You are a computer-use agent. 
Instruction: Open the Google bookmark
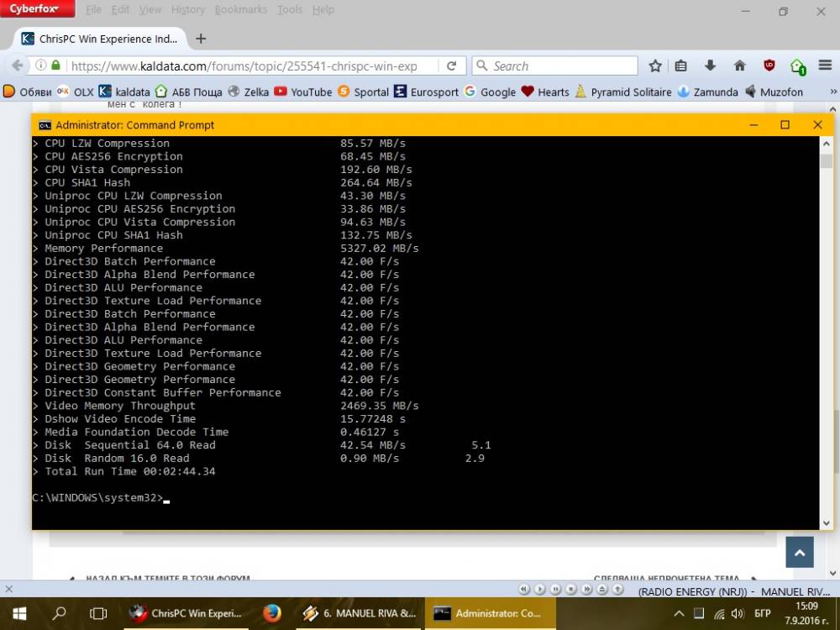[x=491, y=92]
